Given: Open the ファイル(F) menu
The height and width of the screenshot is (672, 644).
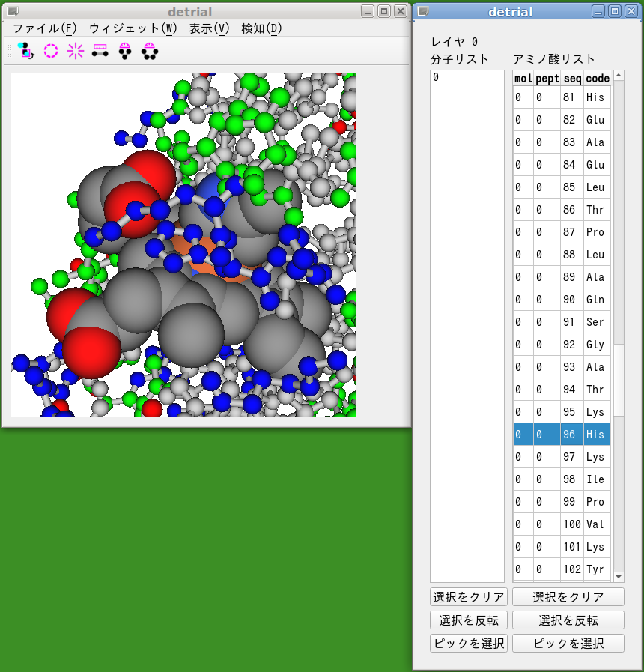Looking at the screenshot, I should click(x=45, y=28).
